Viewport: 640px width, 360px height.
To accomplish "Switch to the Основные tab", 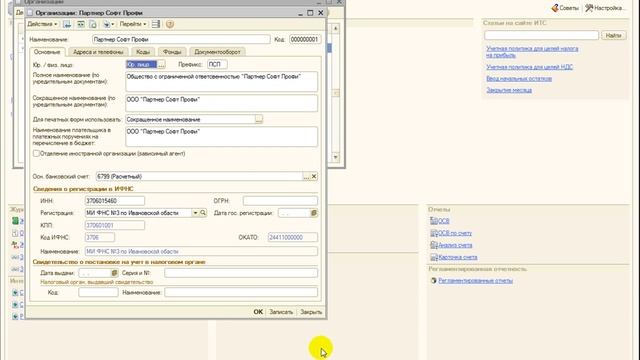I will 47,52.
